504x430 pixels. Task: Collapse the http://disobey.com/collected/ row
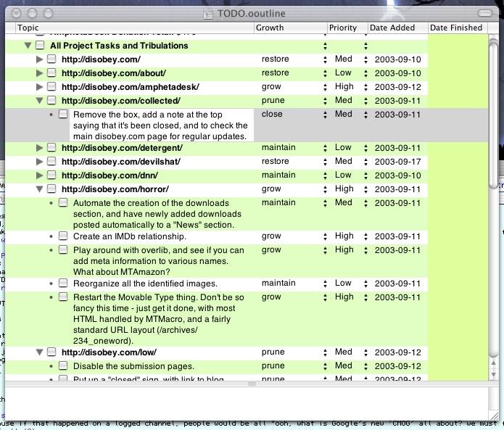[40, 101]
